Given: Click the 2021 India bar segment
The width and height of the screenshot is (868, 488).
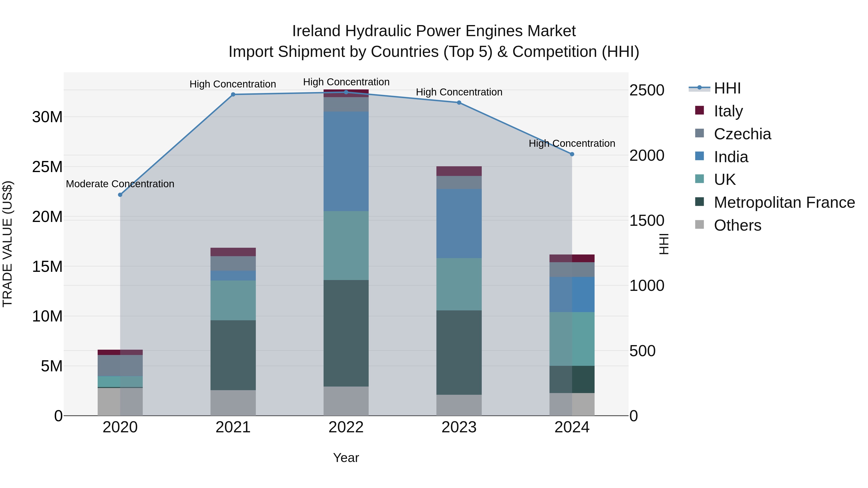Looking at the screenshot, I should click(233, 276).
